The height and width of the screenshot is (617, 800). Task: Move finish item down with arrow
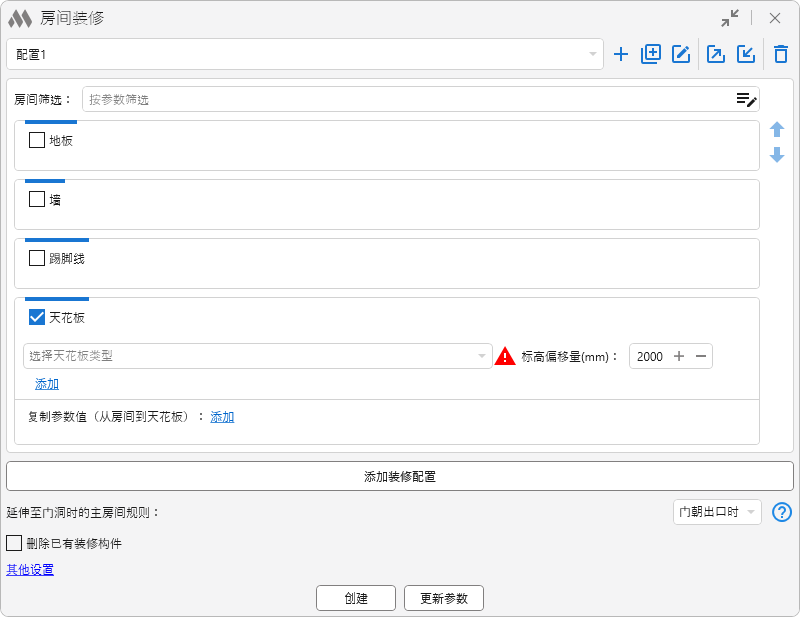click(x=777, y=155)
